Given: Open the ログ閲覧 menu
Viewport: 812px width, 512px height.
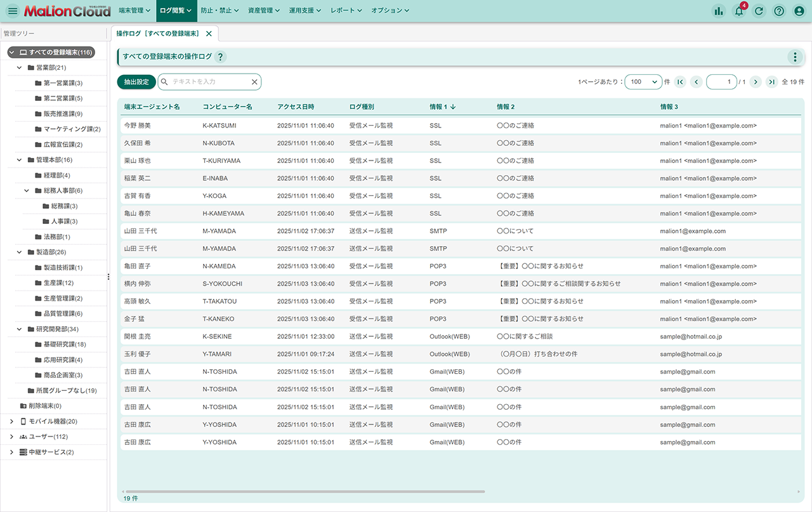Looking at the screenshot, I should pos(175,11).
